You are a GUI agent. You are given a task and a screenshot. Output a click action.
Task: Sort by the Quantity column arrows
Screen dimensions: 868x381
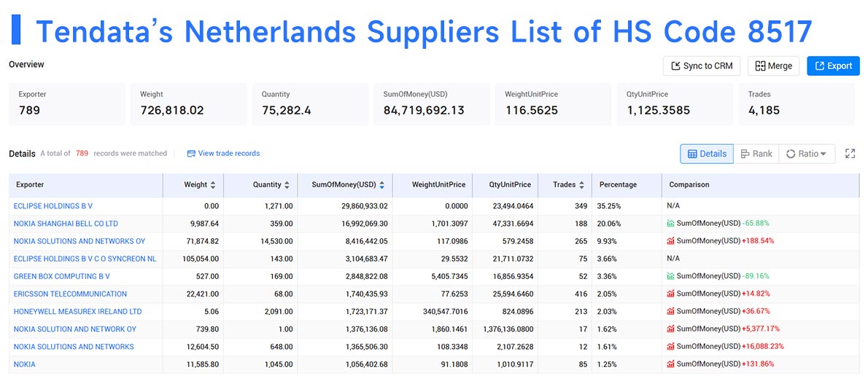(x=287, y=185)
